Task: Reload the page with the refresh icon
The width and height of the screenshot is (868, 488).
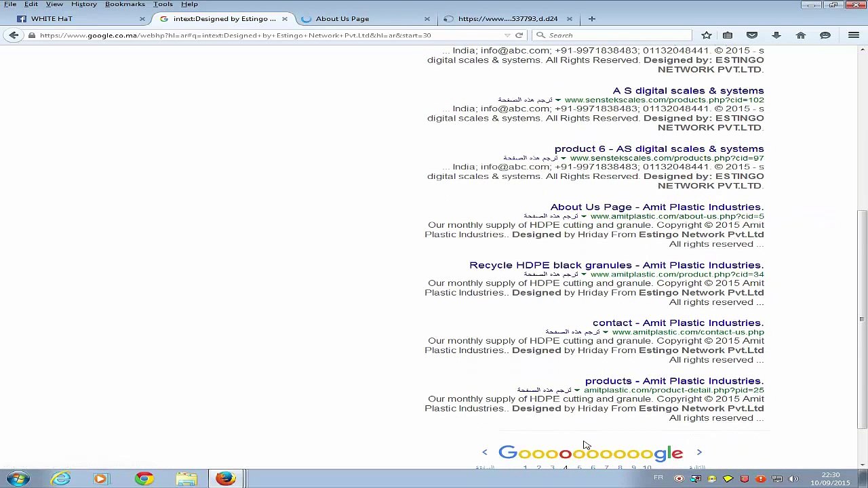Action: tap(519, 35)
